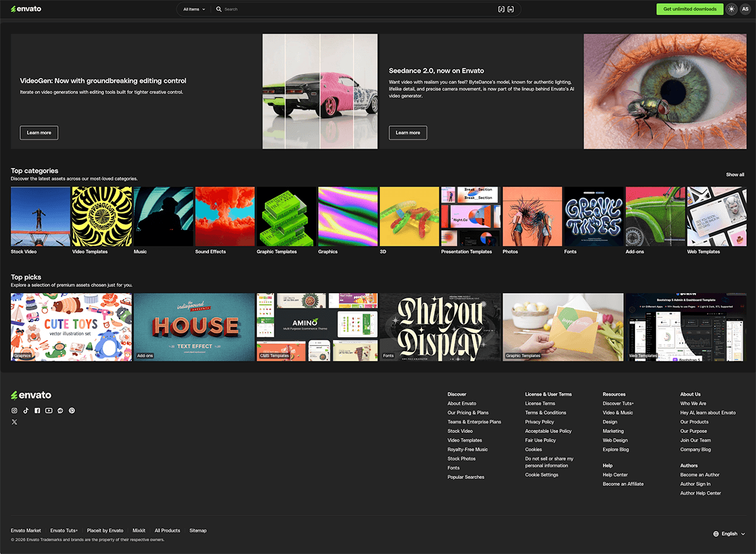Click Hey AI, learn about Envato

coord(708,413)
